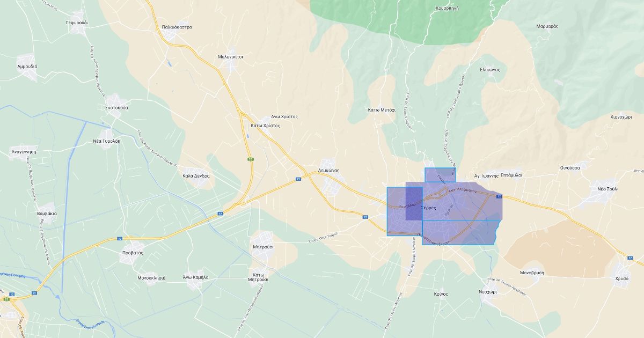
Task: Click the Νεοχώρι label
Action: [488, 291]
